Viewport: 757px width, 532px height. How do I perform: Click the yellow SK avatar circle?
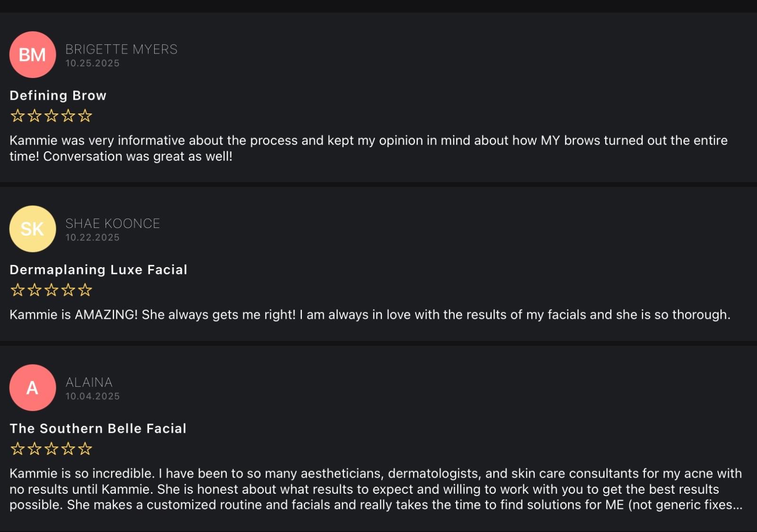point(33,229)
